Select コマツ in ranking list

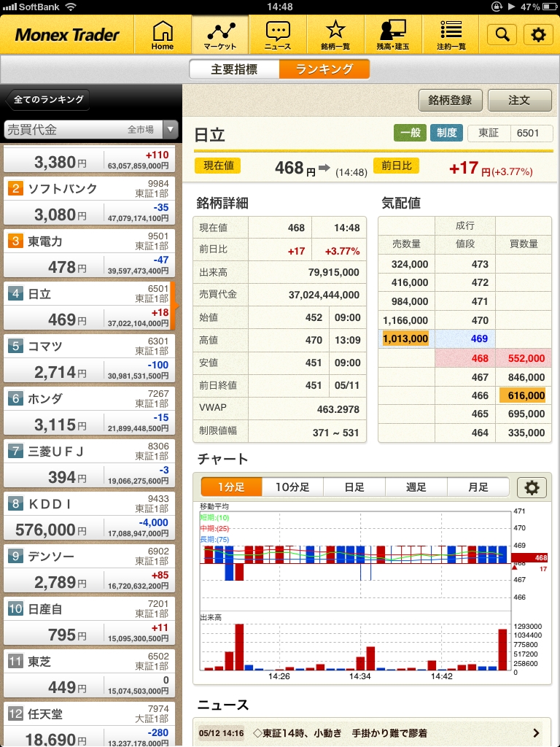[89, 358]
